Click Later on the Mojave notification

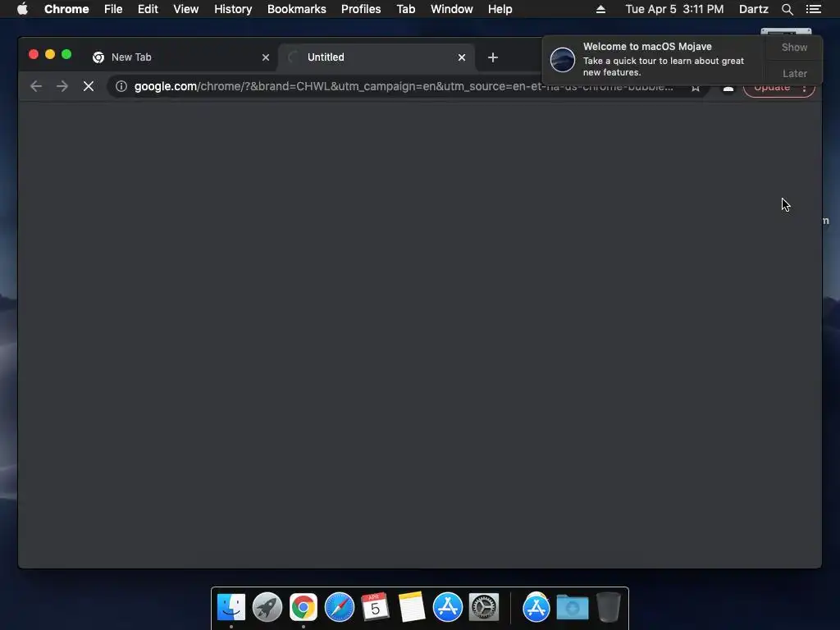794,73
